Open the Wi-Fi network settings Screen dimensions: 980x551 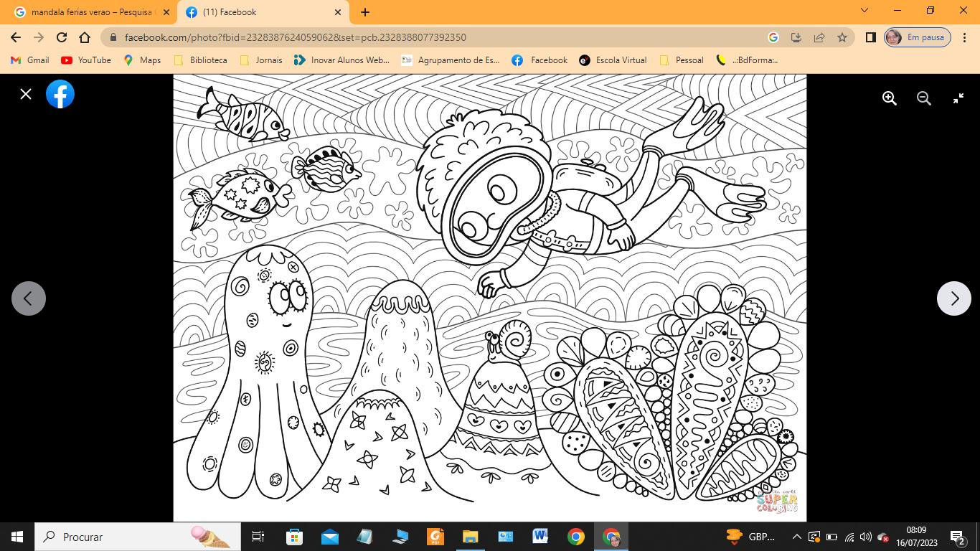[849, 537]
